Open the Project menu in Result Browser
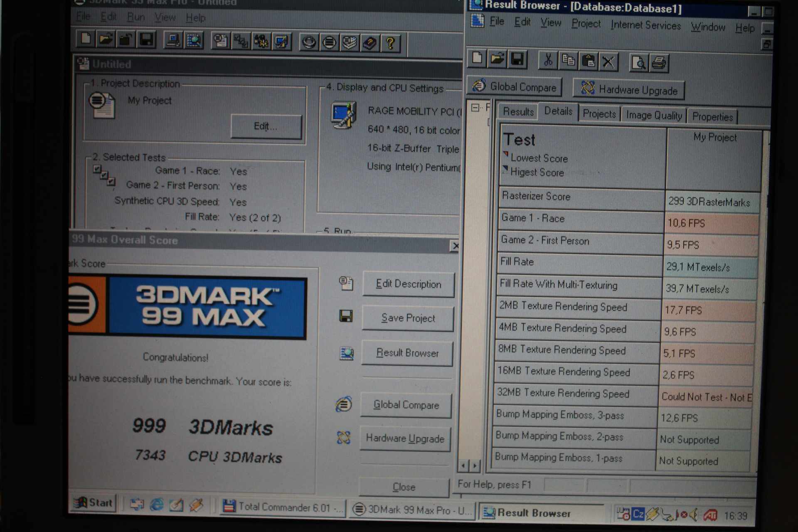Viewport: 798px width, 532px height. point(586,24)
